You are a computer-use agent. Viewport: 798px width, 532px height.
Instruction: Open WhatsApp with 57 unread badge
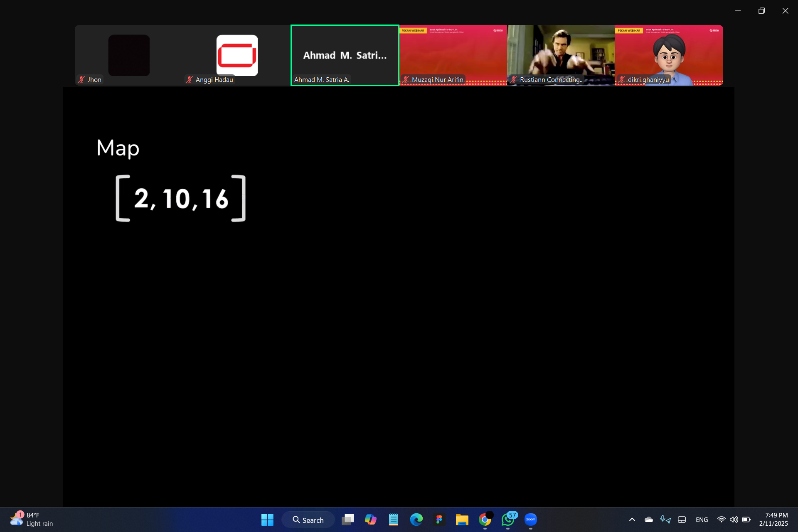pyautogui.click(x=508, y=520)
